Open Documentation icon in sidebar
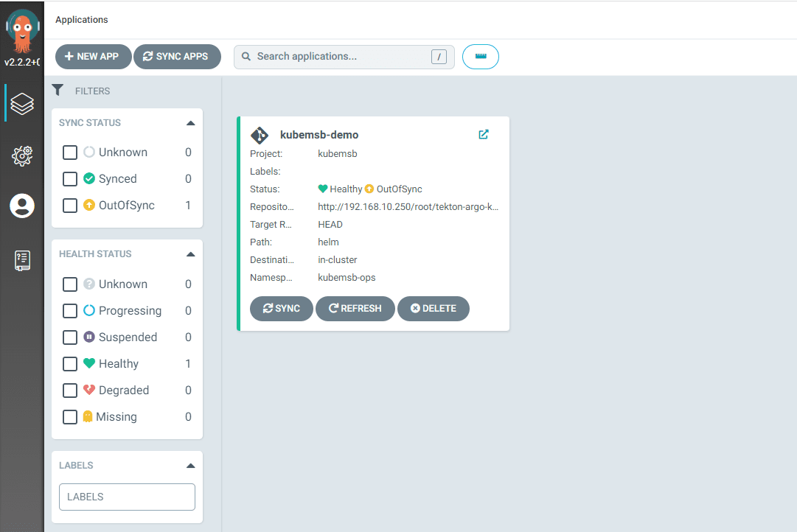 (22, 260)
